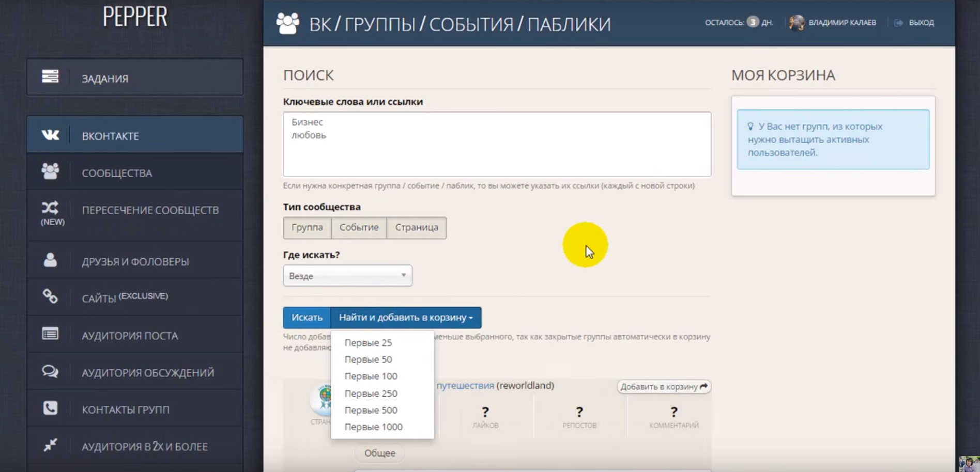Toggle the Событие community type
Screen dimensions: 980x472
(x=359, y=228)
